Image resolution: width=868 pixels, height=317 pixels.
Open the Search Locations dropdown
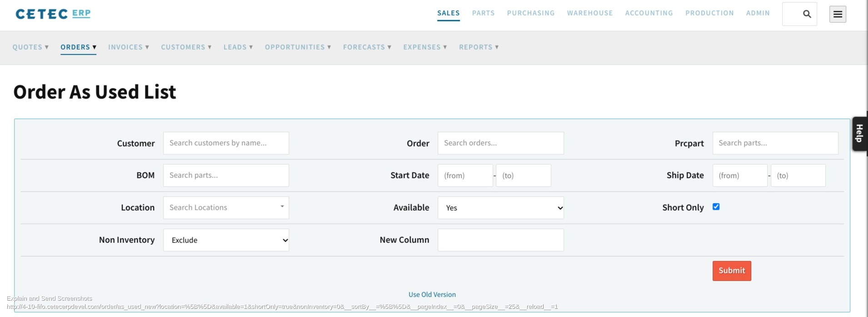[x=226, y=207]
